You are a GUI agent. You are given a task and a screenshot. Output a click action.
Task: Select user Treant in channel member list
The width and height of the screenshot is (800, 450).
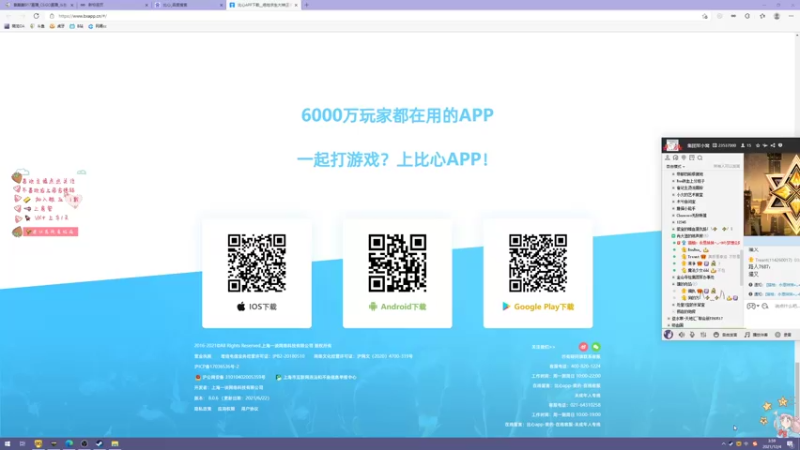[x=693, y=257]
